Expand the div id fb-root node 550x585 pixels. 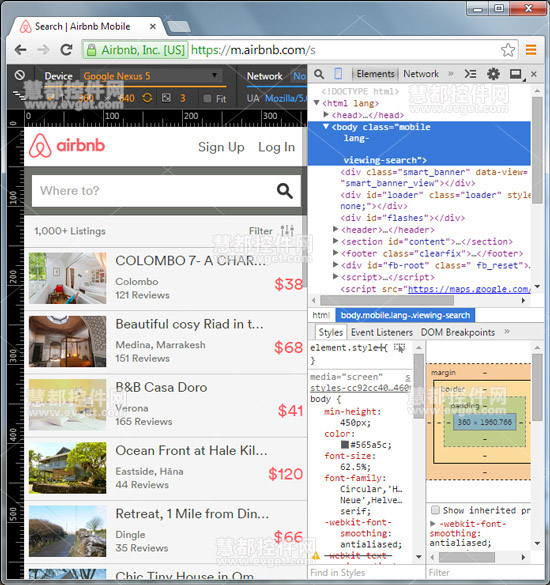pyautogui.click(x=335, y=265)
